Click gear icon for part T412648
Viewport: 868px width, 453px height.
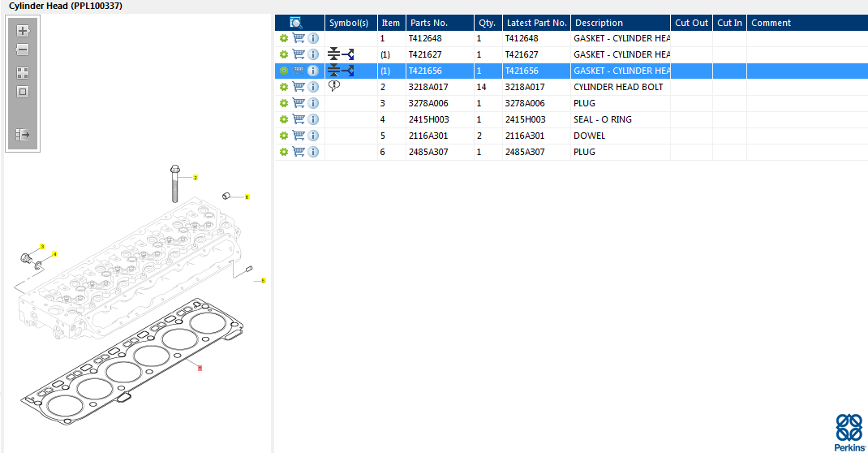click(x=283, y=38)
